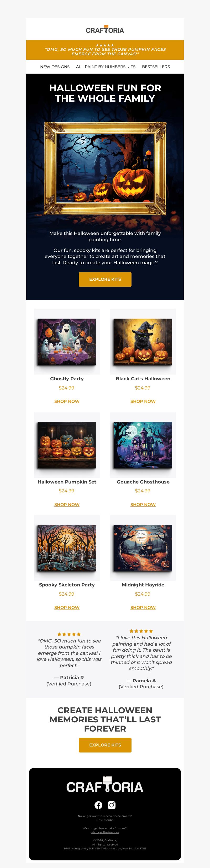Open the New Designs menu link
This screenshot has height=868, width=210.
pyautogui.click(x=55, y=67)
